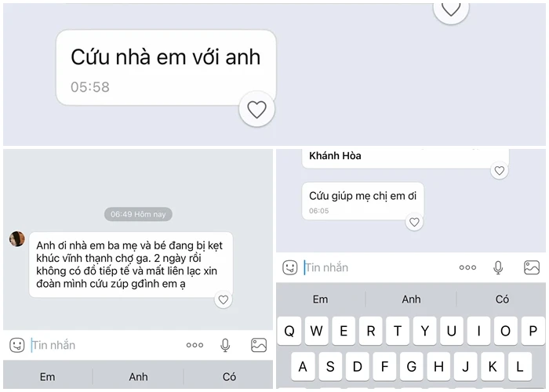Open image gallery icon in left chat

(259, 345)
